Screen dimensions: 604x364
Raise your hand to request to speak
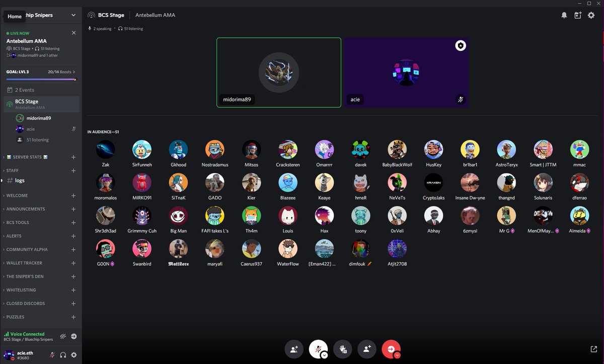343,349
